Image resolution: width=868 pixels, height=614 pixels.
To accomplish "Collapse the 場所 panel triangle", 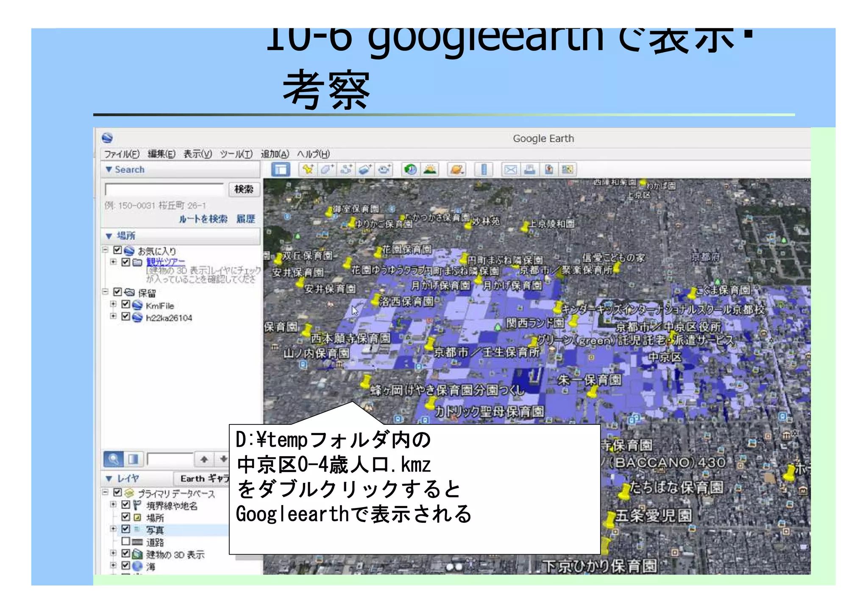I will pos(109,236).
